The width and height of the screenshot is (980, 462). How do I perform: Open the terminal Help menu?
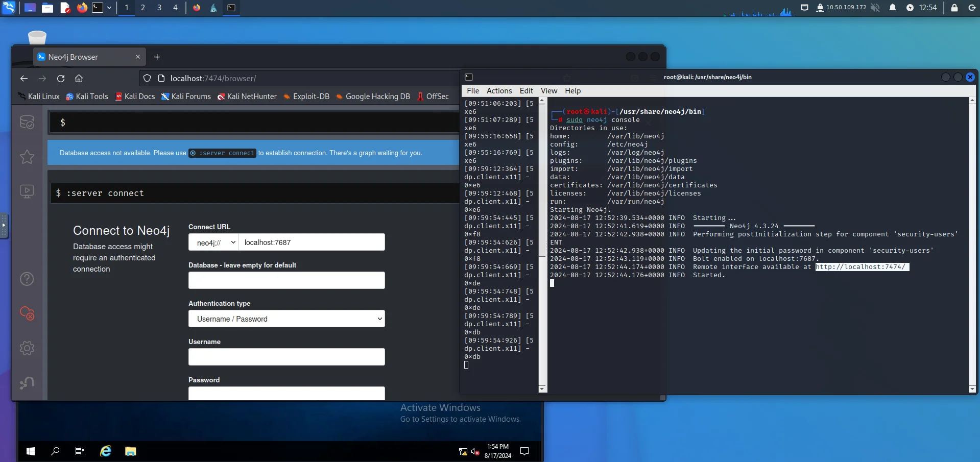[x=572, y=91]
